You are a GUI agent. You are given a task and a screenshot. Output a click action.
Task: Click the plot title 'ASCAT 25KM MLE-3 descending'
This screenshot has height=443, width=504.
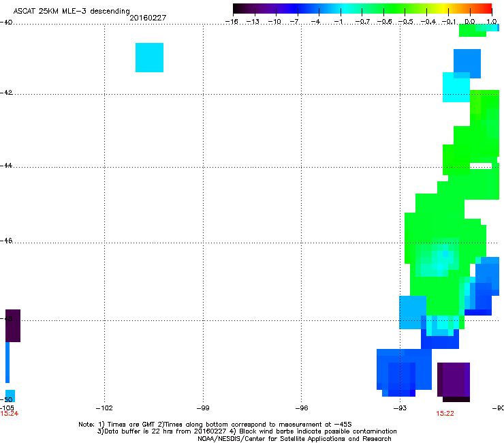tap(72, 11)
